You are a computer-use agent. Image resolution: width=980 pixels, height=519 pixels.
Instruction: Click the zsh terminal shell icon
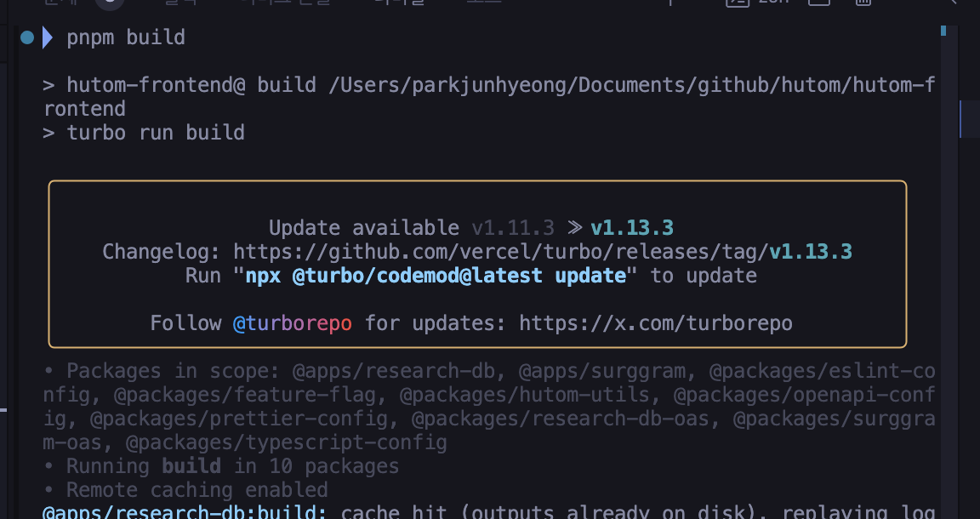736,3
